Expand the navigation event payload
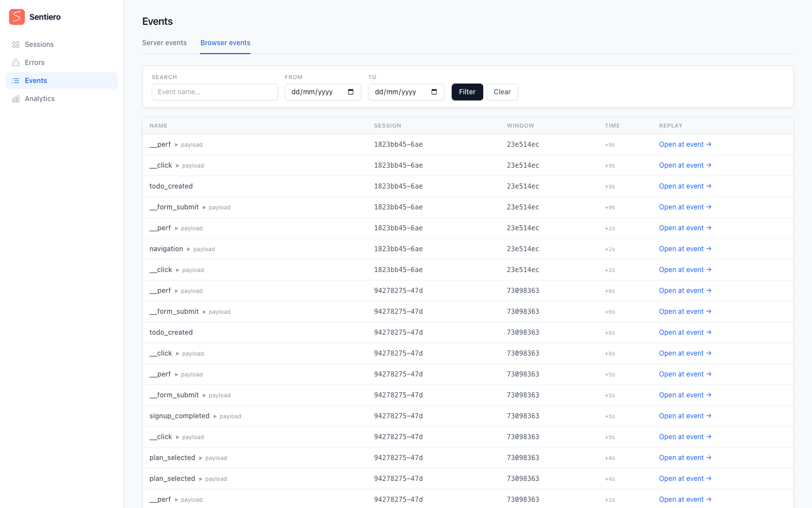Viewport: 812px width, 508px height. [x=201, y=249]
